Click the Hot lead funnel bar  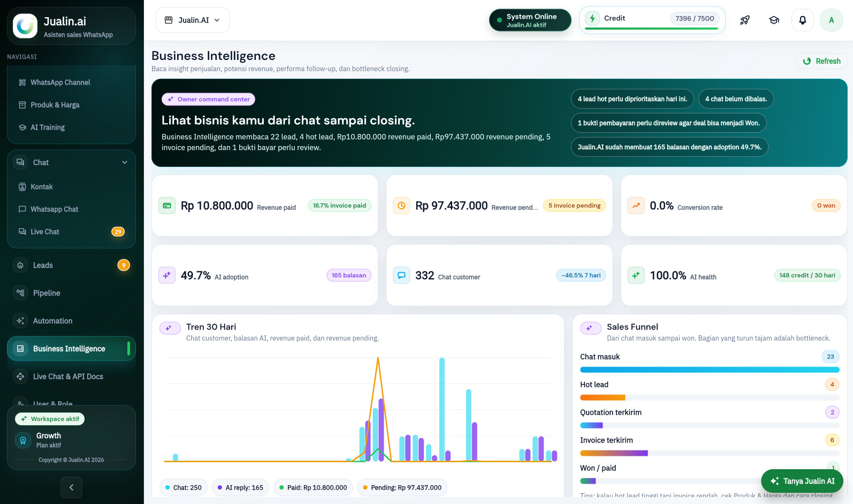coord(710,398)
